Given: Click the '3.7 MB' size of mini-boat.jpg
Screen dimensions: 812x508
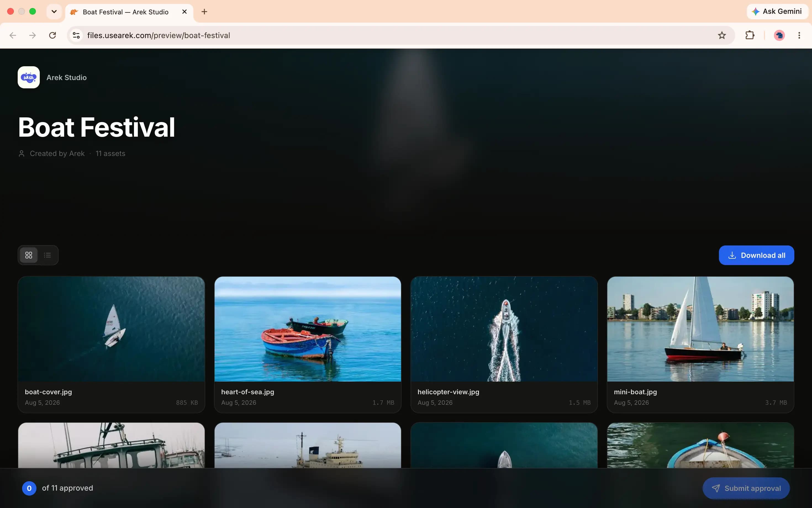Looking at the screenshot, I should 776,403.
